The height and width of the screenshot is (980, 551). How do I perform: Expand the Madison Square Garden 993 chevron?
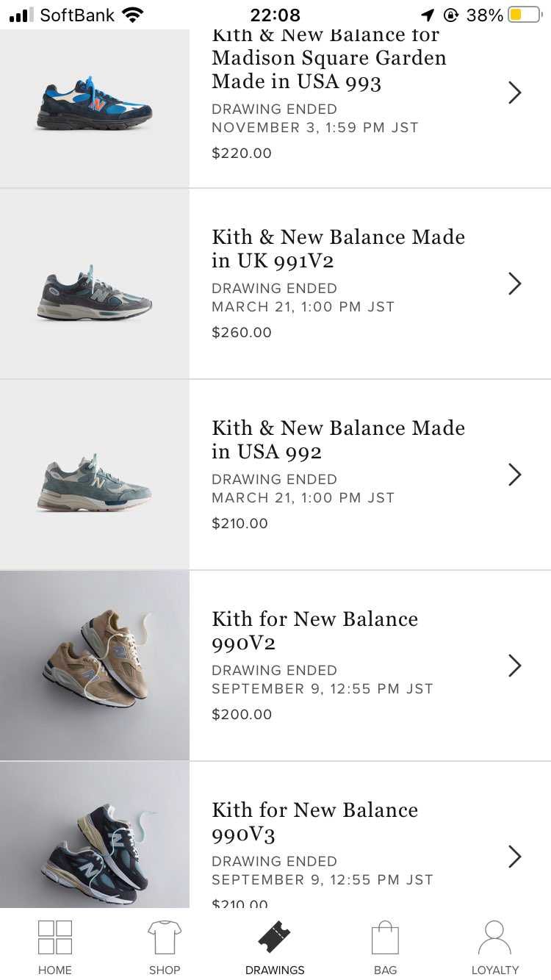515,93
